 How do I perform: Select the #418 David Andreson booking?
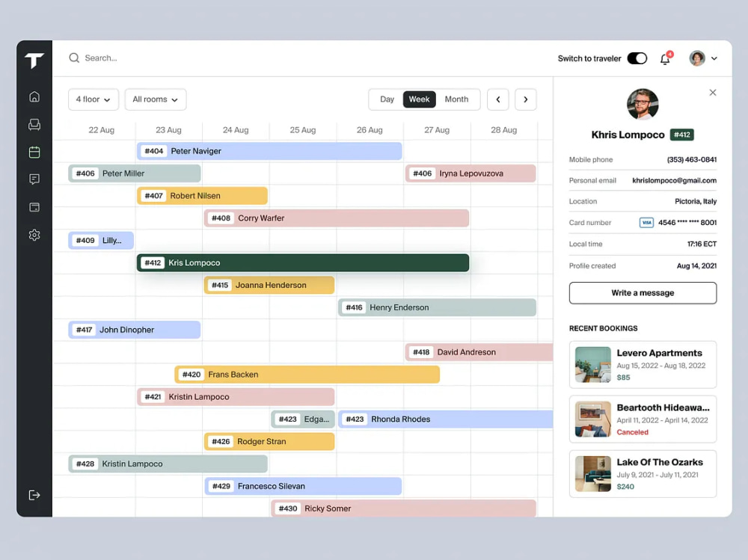(479, 352)
